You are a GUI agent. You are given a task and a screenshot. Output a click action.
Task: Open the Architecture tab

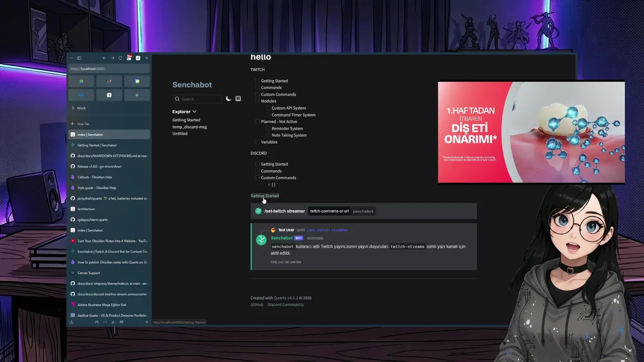pos(109,209)
